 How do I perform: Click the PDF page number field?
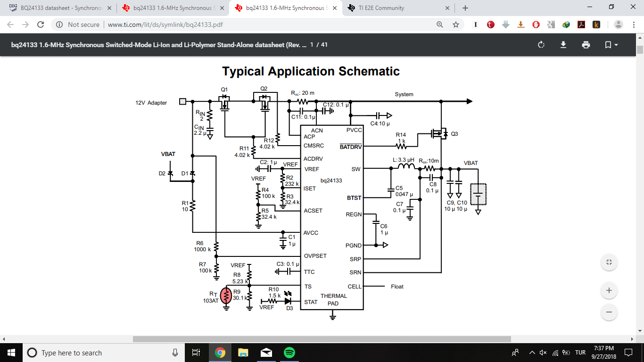pos(312,45)
